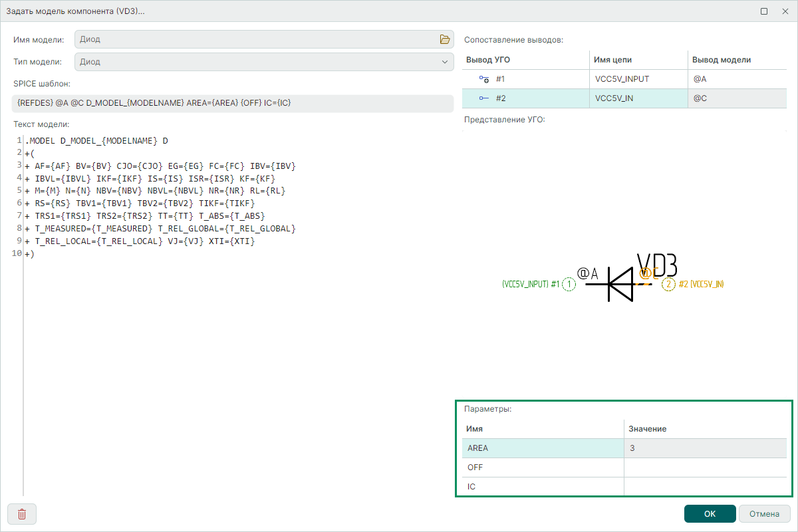Viewport: 798px width, 532px height.
Task: Click the SPICE template field
Action: (233, 103)
